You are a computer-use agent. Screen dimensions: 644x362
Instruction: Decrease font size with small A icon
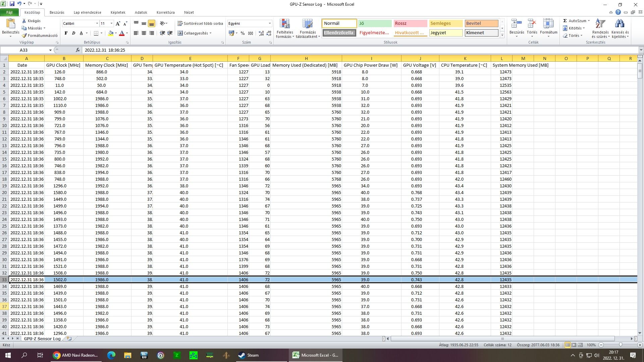125,23
